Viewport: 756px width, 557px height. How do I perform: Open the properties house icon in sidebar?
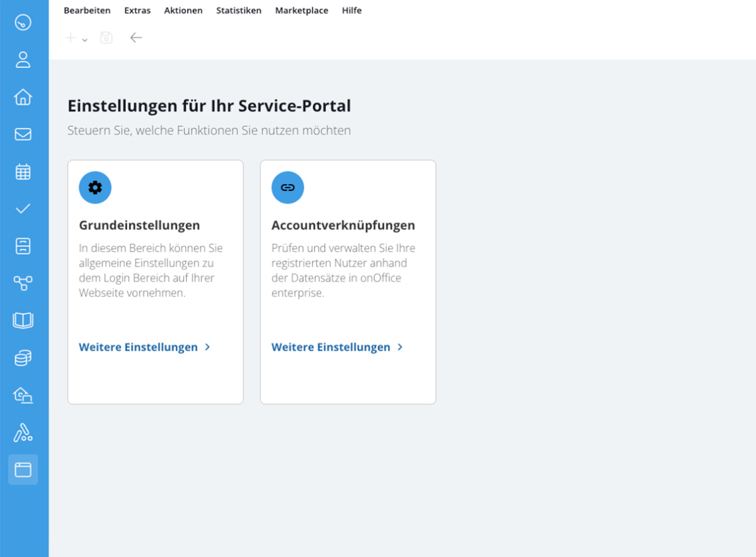(23, 97)
